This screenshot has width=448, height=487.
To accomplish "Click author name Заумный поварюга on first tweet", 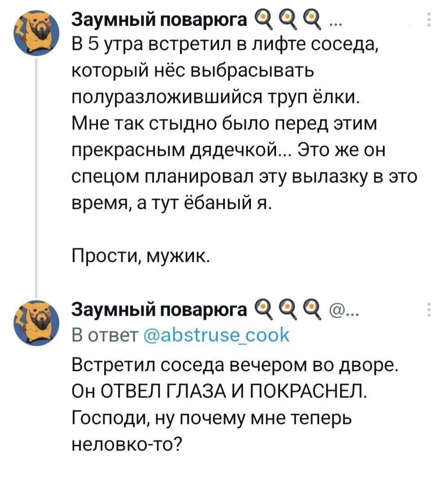I will [158, 21].
